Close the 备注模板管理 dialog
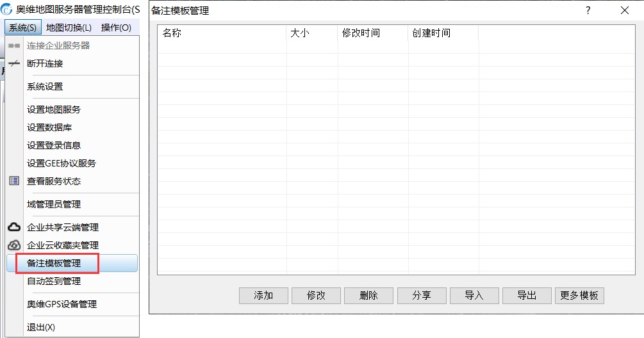Viewport: 644px width, 338px height. 624,10
